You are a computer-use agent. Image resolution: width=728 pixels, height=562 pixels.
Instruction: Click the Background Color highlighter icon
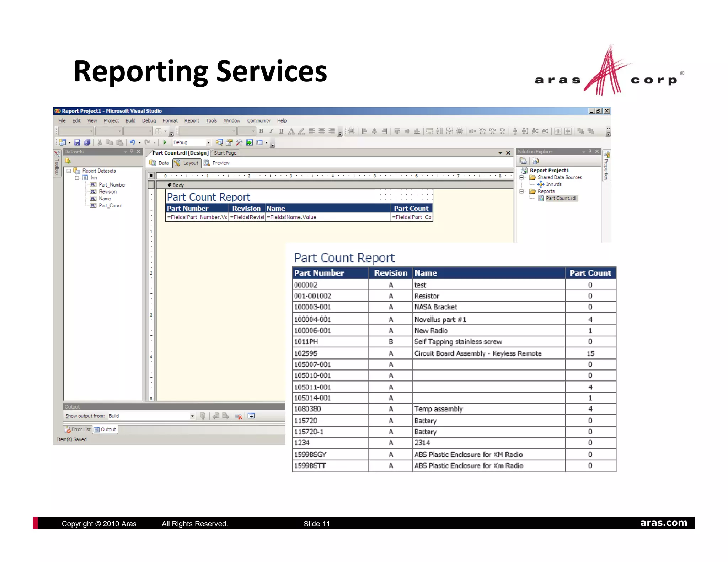point(301,131)
